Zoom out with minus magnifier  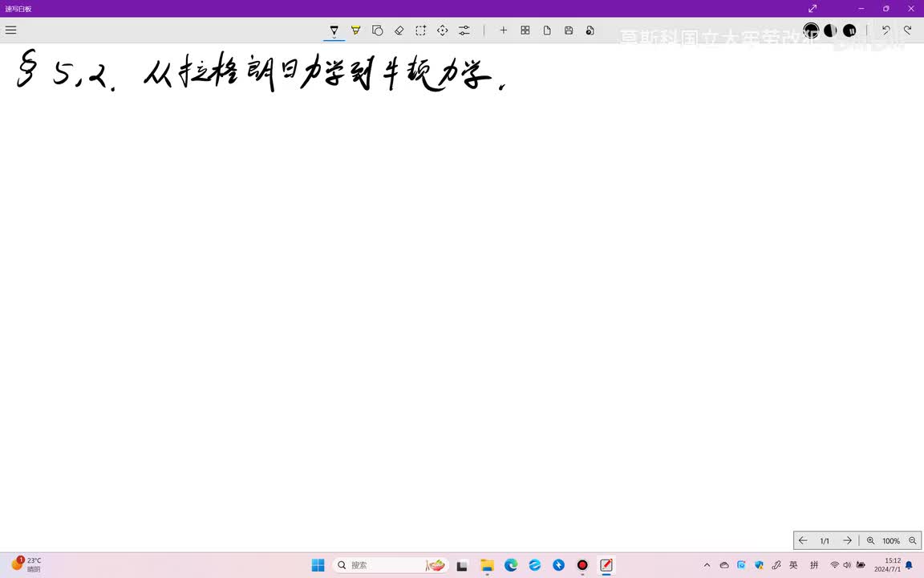(x=912, y=540)
